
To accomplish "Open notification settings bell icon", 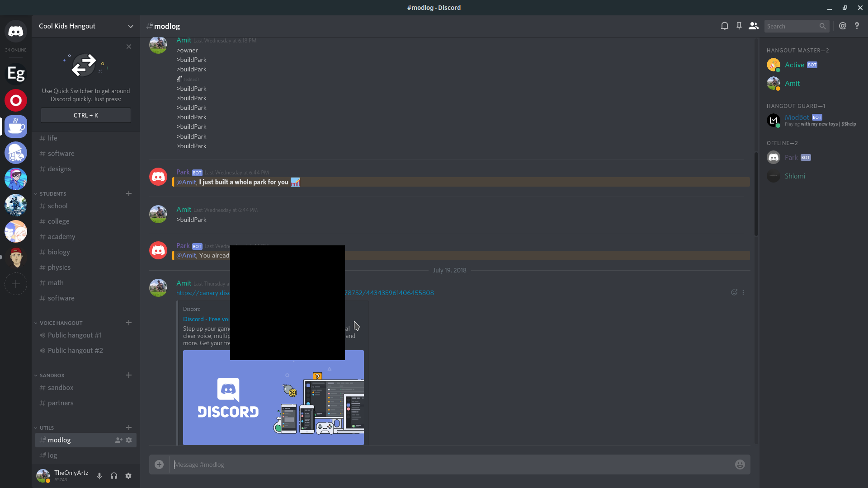I will 725,26.
